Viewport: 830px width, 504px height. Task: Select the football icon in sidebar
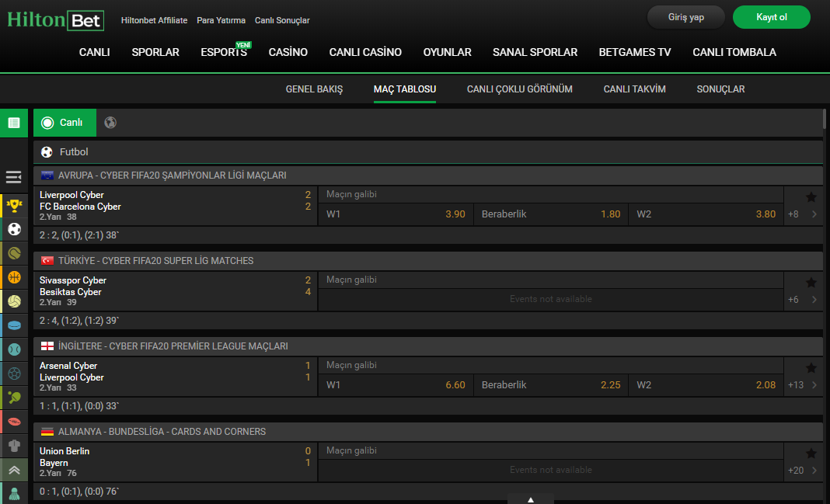point(14,229)
